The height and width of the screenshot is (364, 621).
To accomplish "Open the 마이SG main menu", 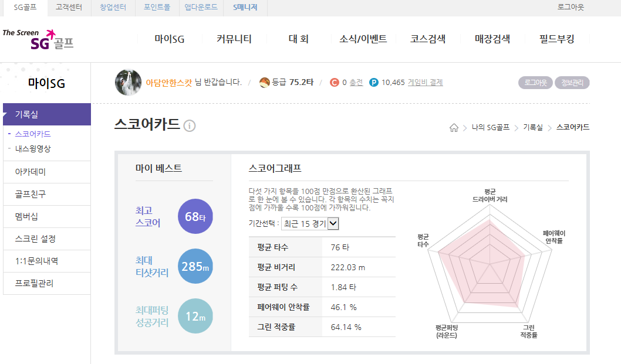I will click(170, 39).
